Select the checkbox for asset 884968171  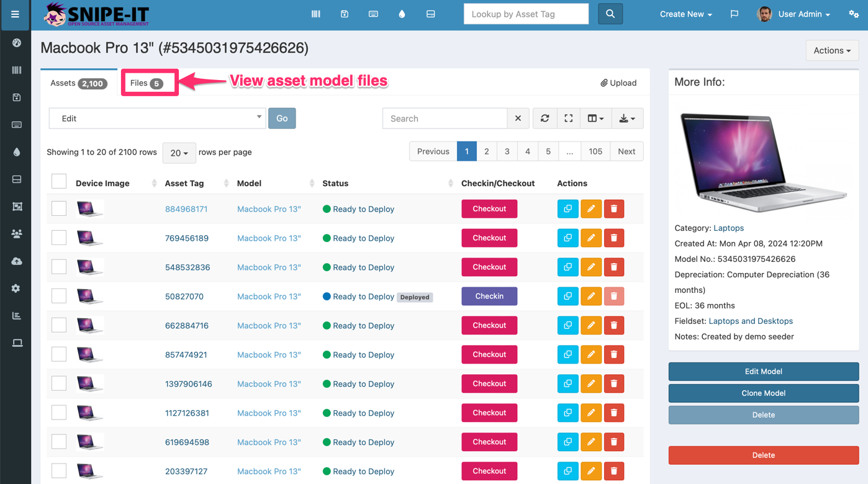coord(59,208)
